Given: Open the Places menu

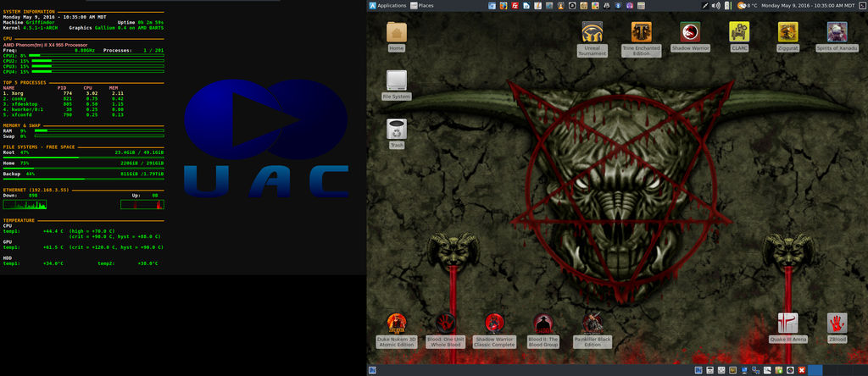Looking at the screenshot, I should (422, 6).
